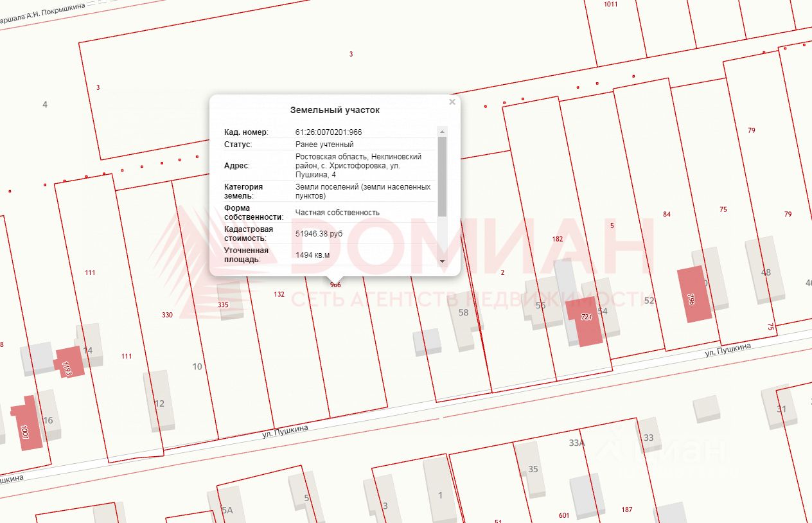This screenshot has height=523, width=812.
Task: Click parcel label 1011
Action: click(x=610, y=4)
